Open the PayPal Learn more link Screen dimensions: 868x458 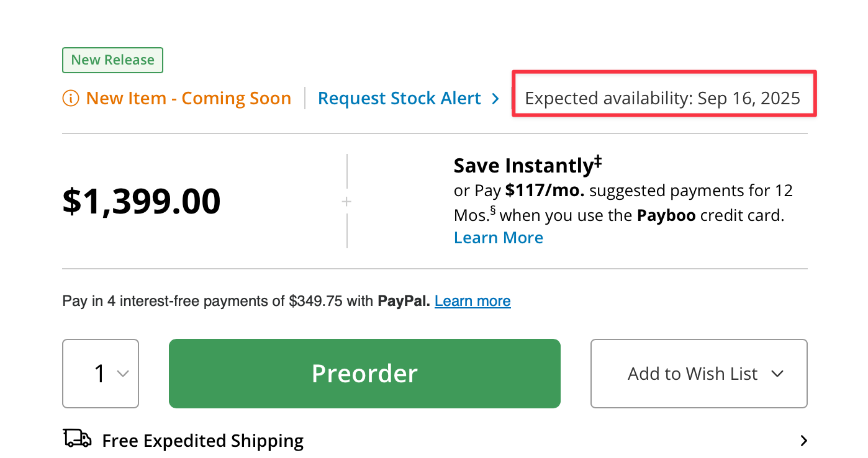pyautogui.click(x=472, y=302)
